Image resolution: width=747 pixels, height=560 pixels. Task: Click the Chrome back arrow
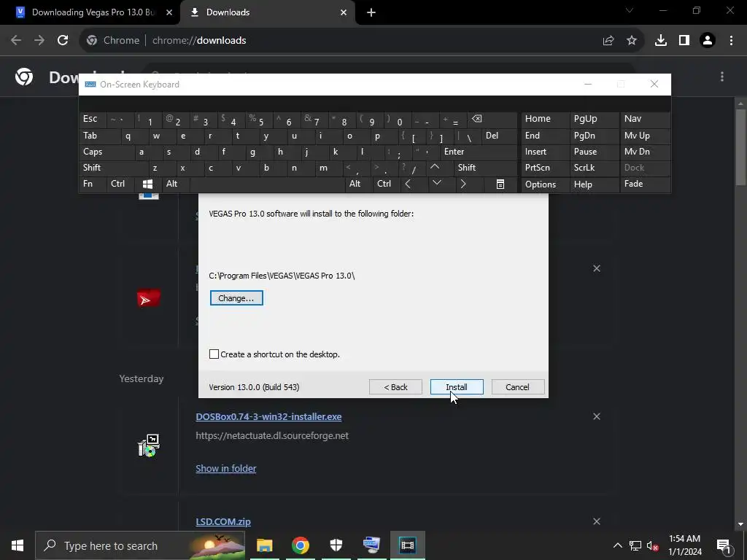tap(16, 41)
